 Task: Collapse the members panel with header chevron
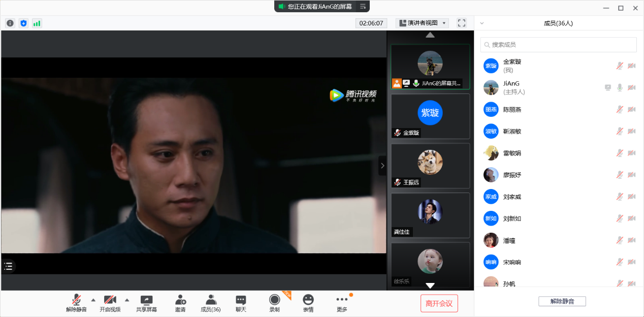(482, 23)
